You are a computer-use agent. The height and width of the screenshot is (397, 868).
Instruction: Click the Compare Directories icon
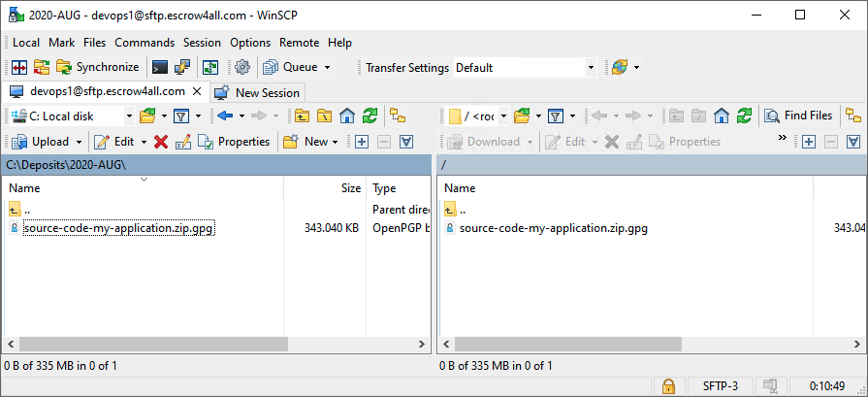click(x=20, y=68)
